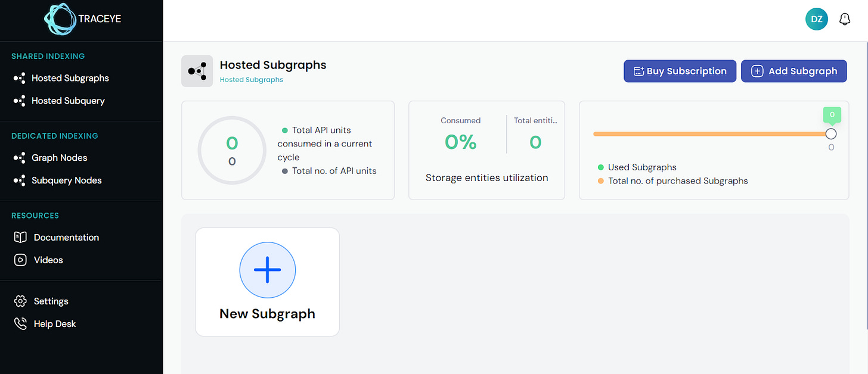868x374 pixels.
Task: Go to Subquery Nodes page
Action: tap(66, 180)
